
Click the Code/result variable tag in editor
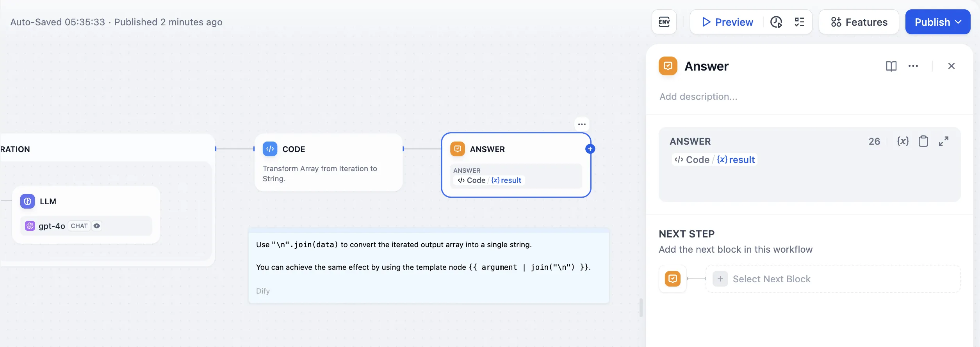(715, 160)
